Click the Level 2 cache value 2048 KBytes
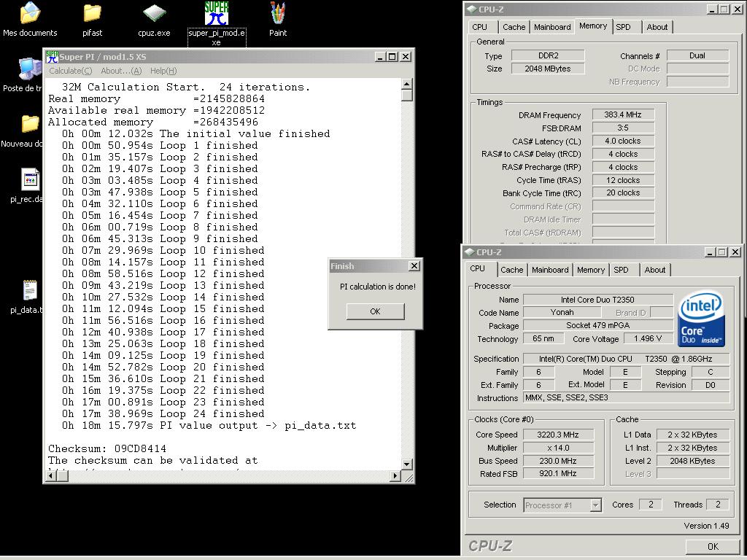 [x=692, y=461]
